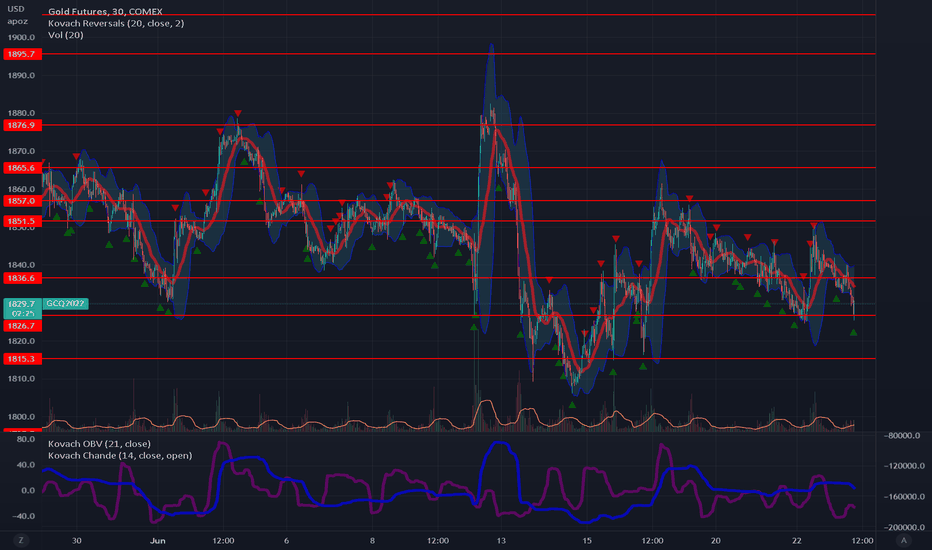This screenshot has width=932, height=550.
Task: Click the -200000.0 OBV axis value
Action: (x=903, y=527)
